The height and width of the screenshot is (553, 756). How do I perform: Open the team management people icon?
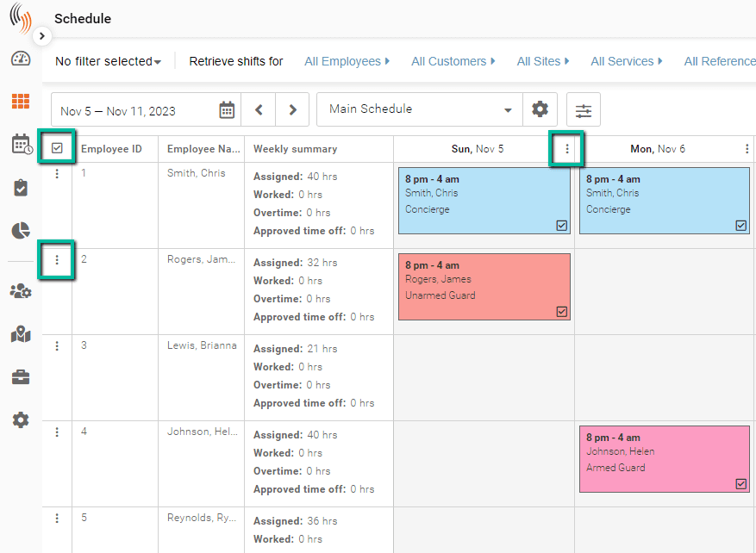click(x=21, y=290)
